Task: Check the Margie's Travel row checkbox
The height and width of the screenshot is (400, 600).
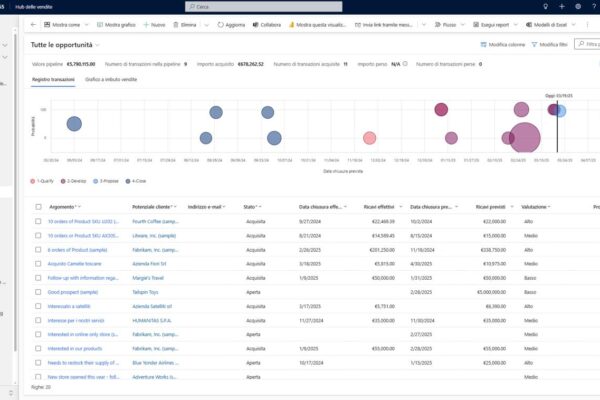Action: click(38, 278)
